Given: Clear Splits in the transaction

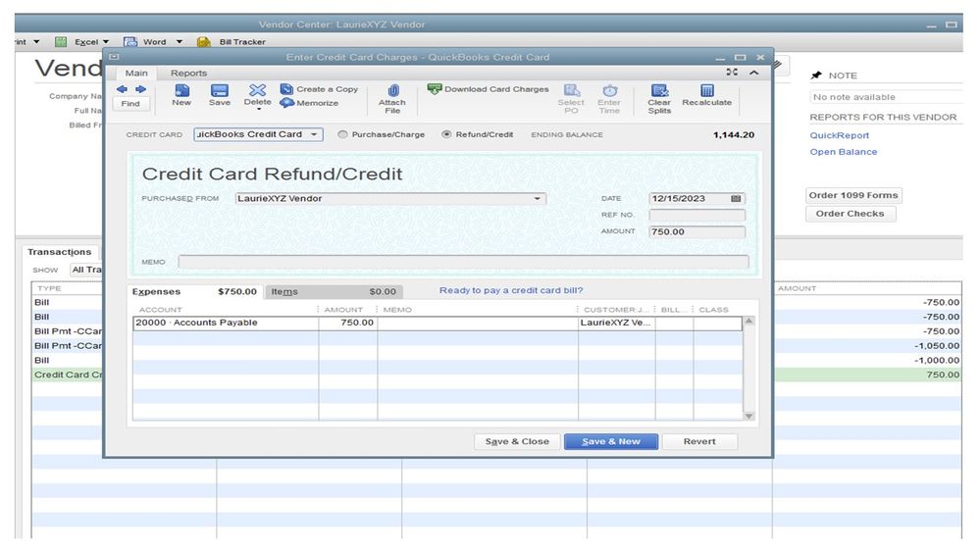Looking at the screenshot, I should [659, 99].
